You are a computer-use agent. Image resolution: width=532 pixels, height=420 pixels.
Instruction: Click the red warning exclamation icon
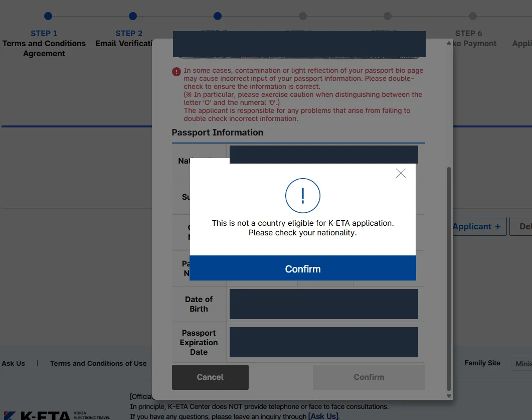pyautogui.click(x=176, y=72)
